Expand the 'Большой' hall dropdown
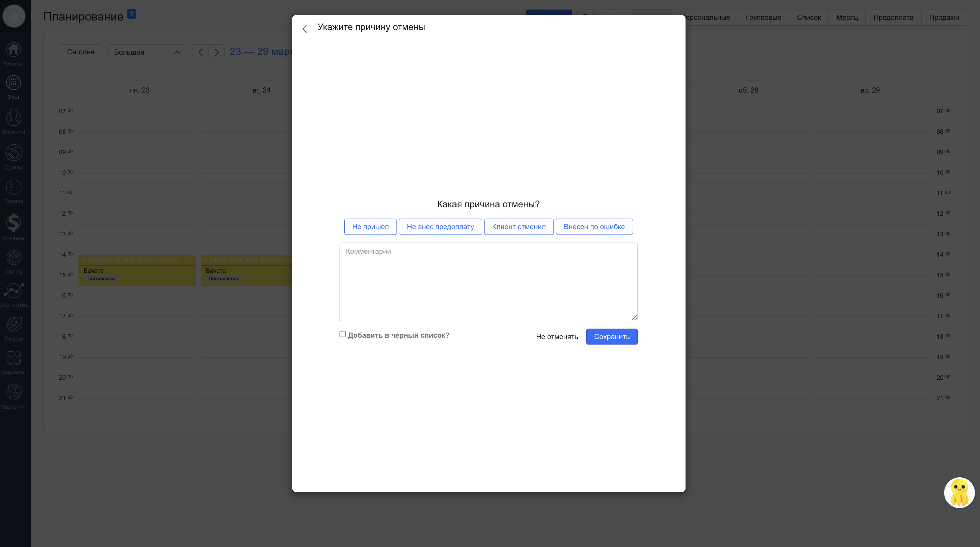This screenshot has width=980, height=547. [147, 52]
